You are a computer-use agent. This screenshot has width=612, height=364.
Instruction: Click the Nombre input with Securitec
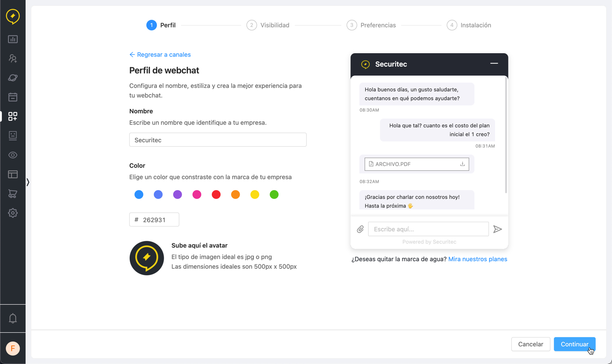click(x=218, y=140)
